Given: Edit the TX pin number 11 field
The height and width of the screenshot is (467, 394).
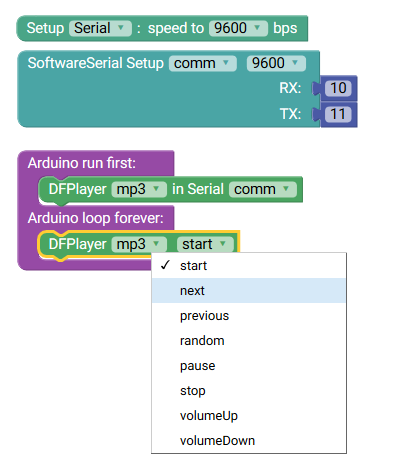Looking at the screenshot, I should pos(338,114).
